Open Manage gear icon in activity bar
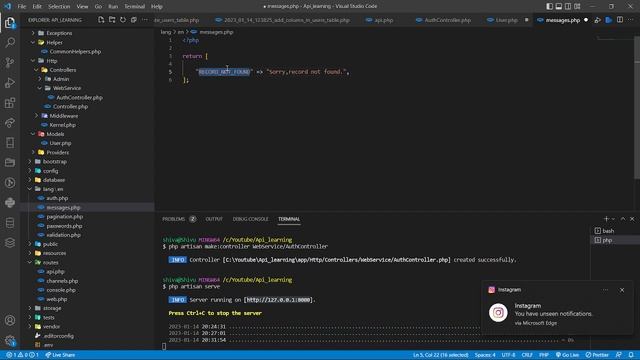 click(x=10, y=340)
